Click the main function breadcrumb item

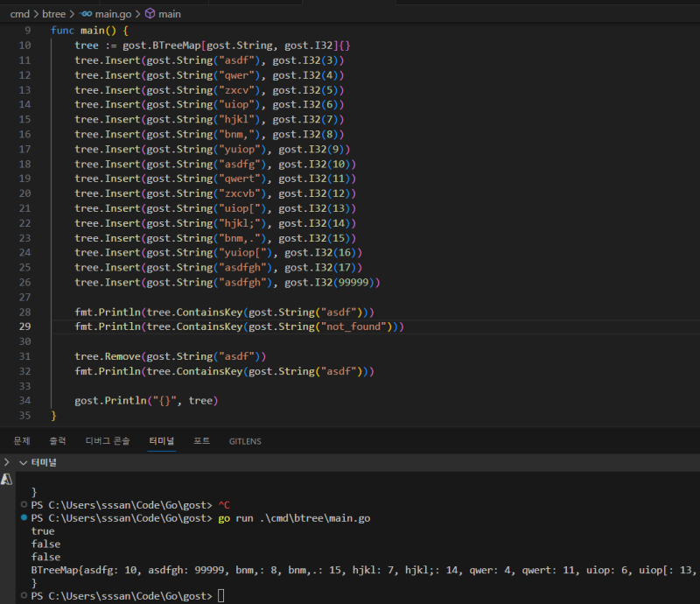[170, 14]
